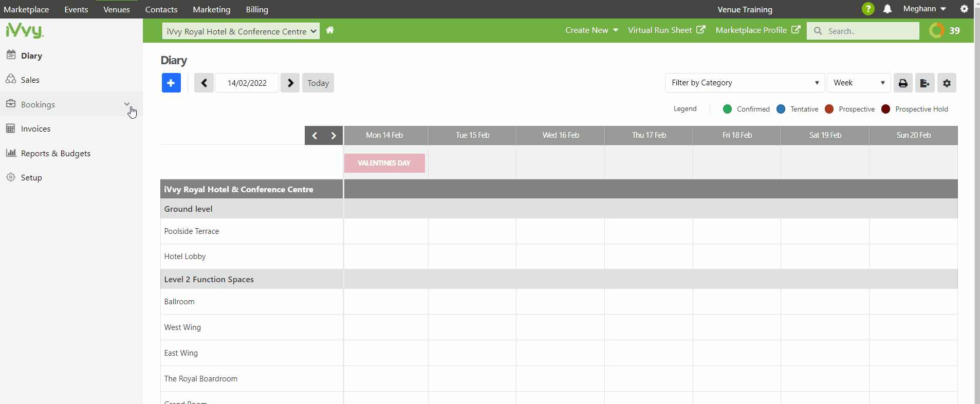This screenshot has width=980, height=404.
Task: Open the Create New dropdown
Action: [591, 30]
